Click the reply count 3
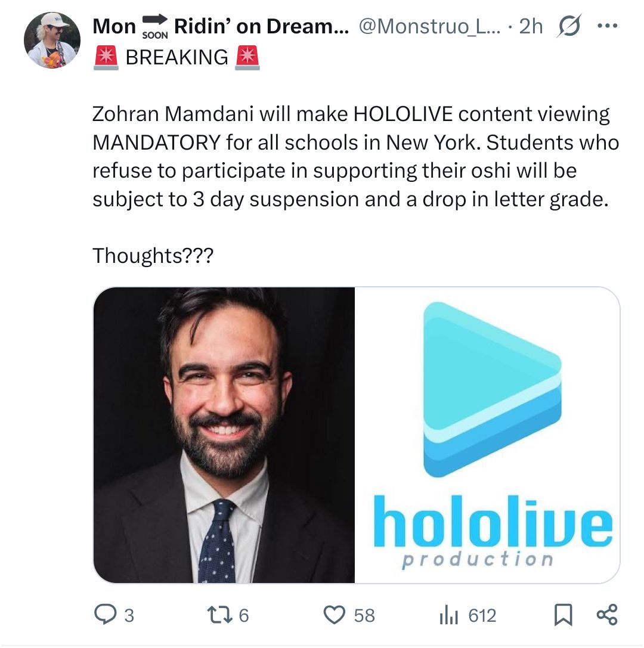644x648 pixels. 129,615
